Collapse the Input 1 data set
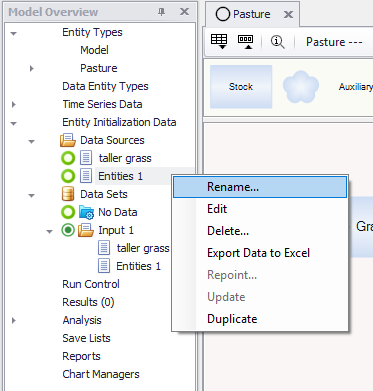Viewport: 373px width, 391px height. click(x=50, y=231)
